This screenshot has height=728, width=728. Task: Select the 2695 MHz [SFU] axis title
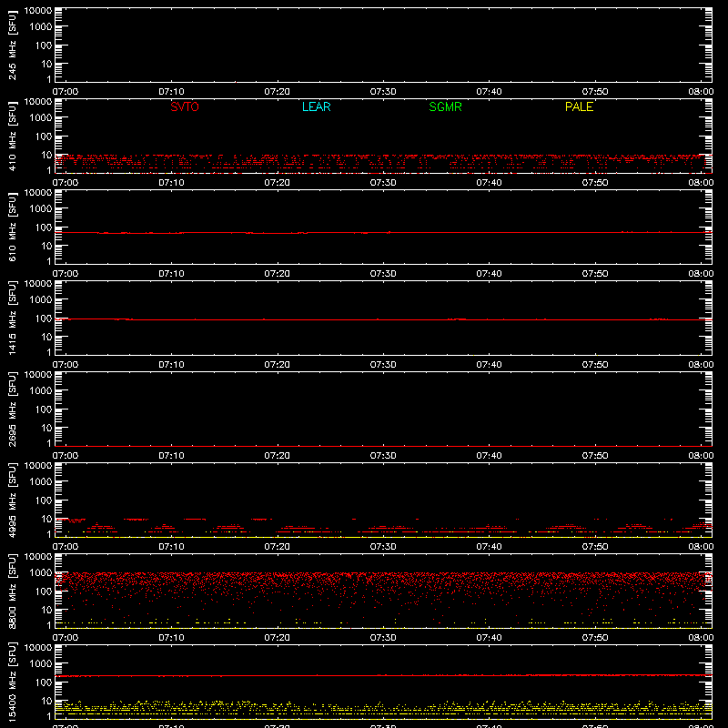pyautogui.click(x=13, y=409)
